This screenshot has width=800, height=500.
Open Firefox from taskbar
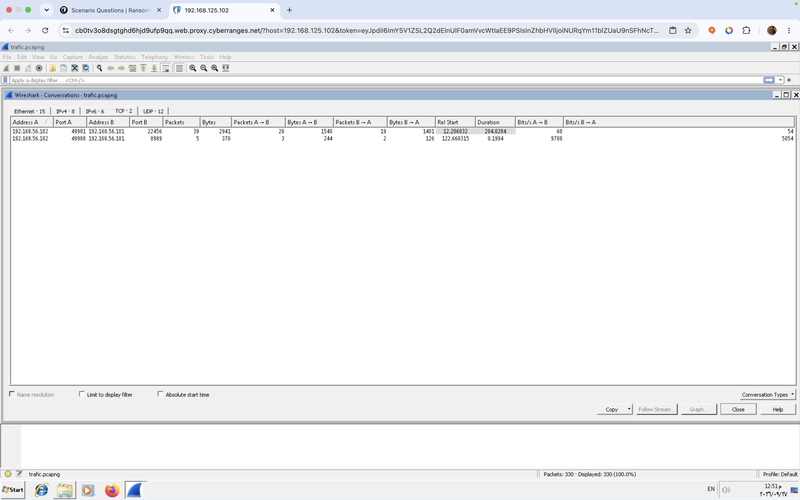coord(112,490)
